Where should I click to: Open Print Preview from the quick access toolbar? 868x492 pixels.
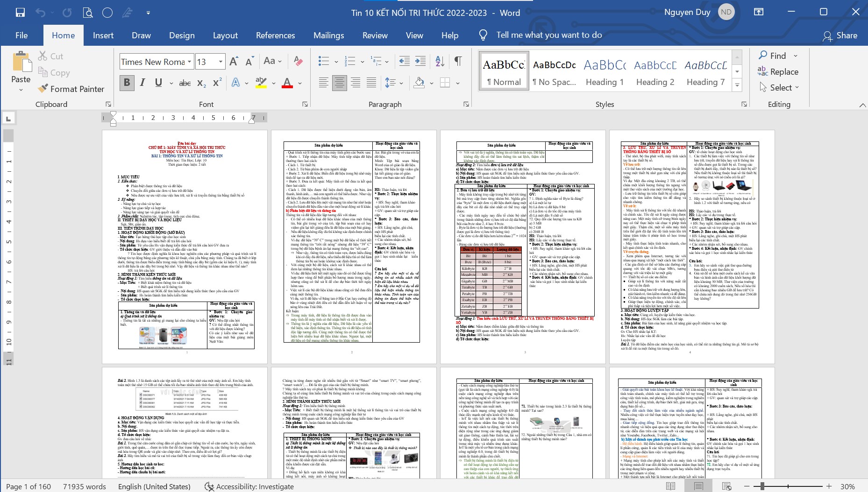87,13
